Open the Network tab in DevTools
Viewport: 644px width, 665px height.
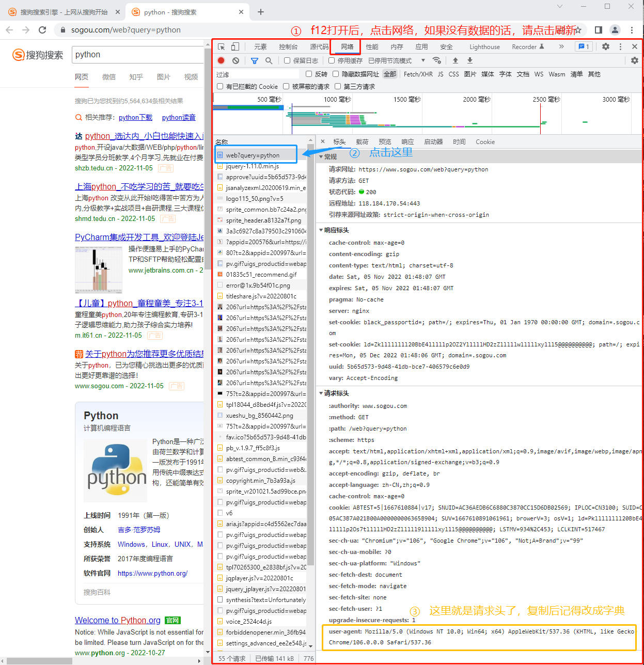(x=347, y=46)
